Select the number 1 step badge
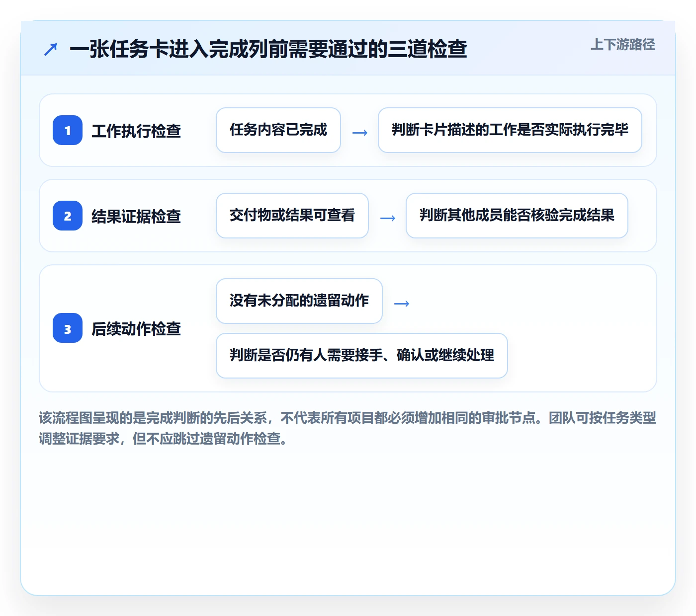 pos(68,130)
